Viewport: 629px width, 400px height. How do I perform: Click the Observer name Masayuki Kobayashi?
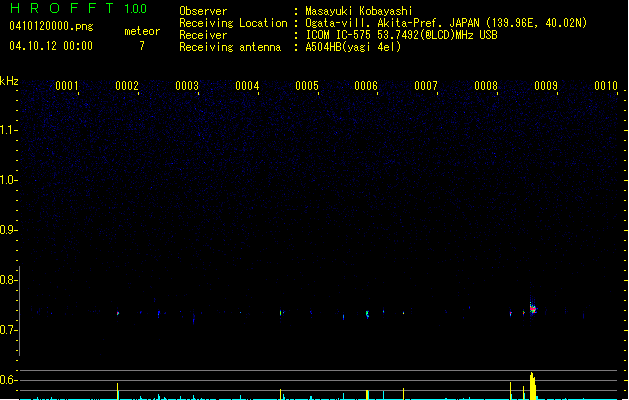coord(359,11)
